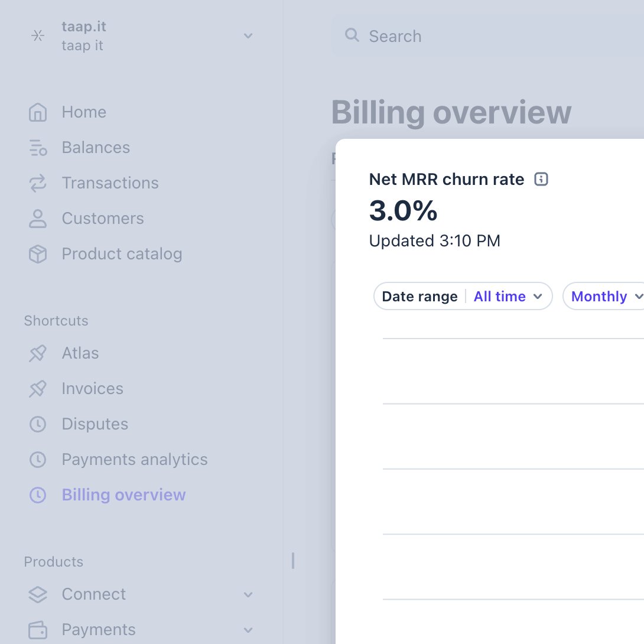This screenshot has width=644, height=644.
Task: Open the Monthly interval dropdown
Action: (604, 296)
